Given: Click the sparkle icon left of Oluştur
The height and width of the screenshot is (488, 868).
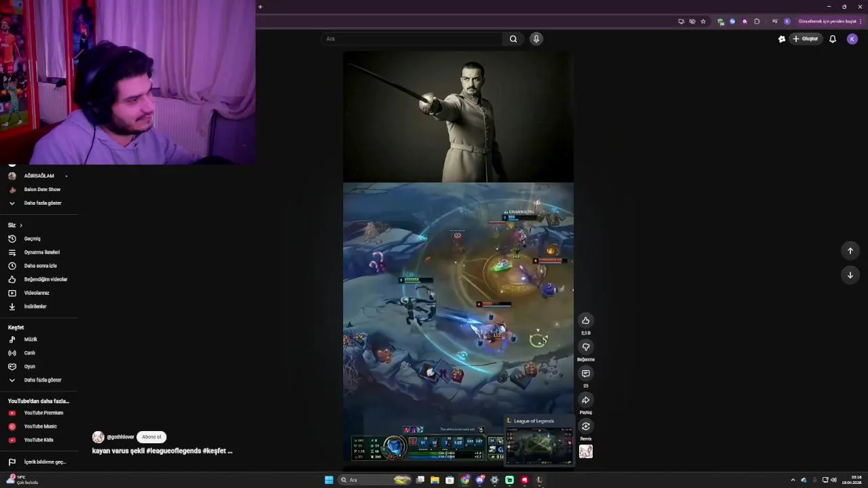Looking at the screenshot, I should [x=782, y=39].
